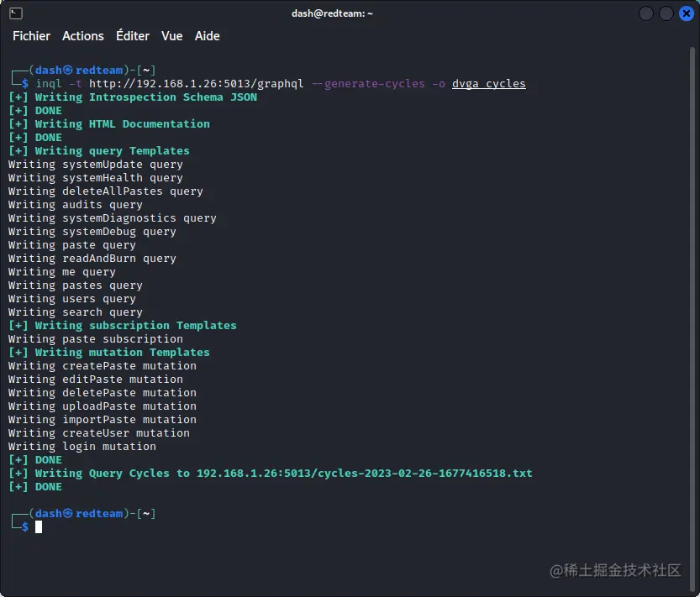The width and height of the screenshot is (700, 597).
Task: Click 'Writing users query' line
Action: 72,299
